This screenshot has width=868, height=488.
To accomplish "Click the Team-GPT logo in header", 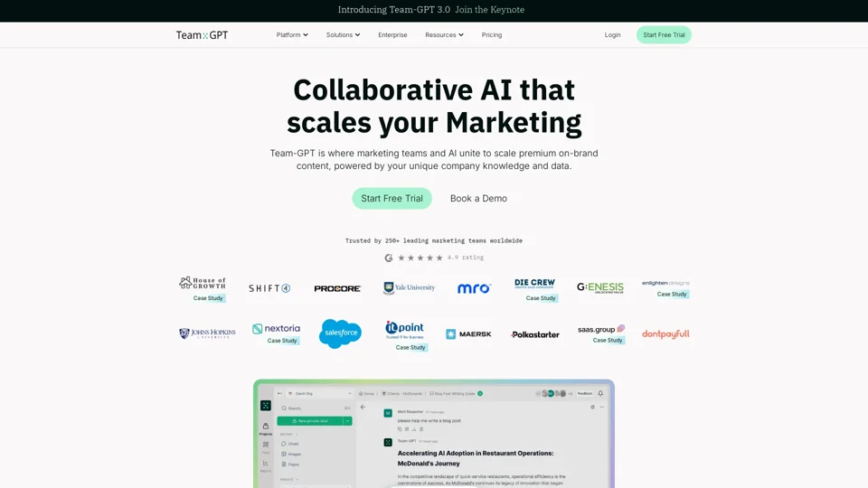I will (202, 35).
